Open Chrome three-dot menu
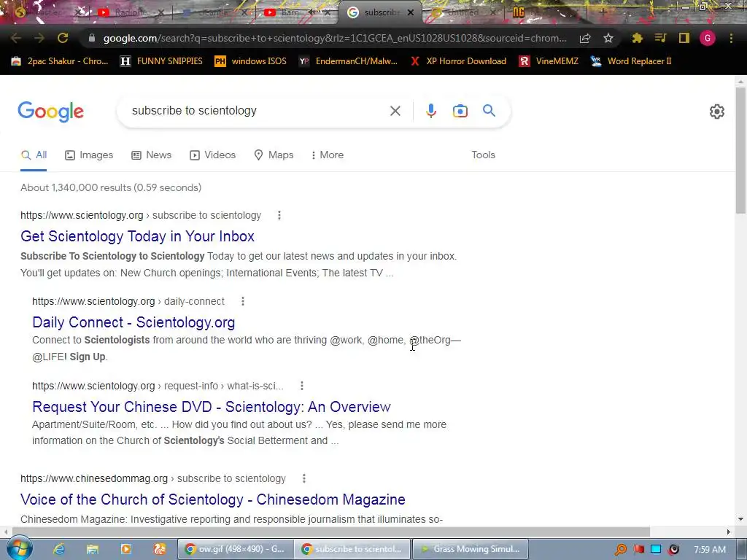The width and height of the screenshot is (747, 560). (731, 38)
